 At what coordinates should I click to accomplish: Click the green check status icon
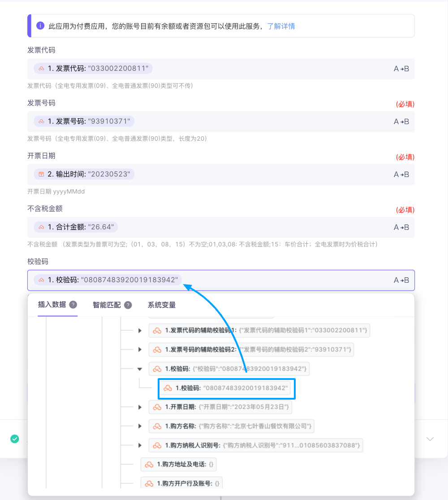click(15, 439)
